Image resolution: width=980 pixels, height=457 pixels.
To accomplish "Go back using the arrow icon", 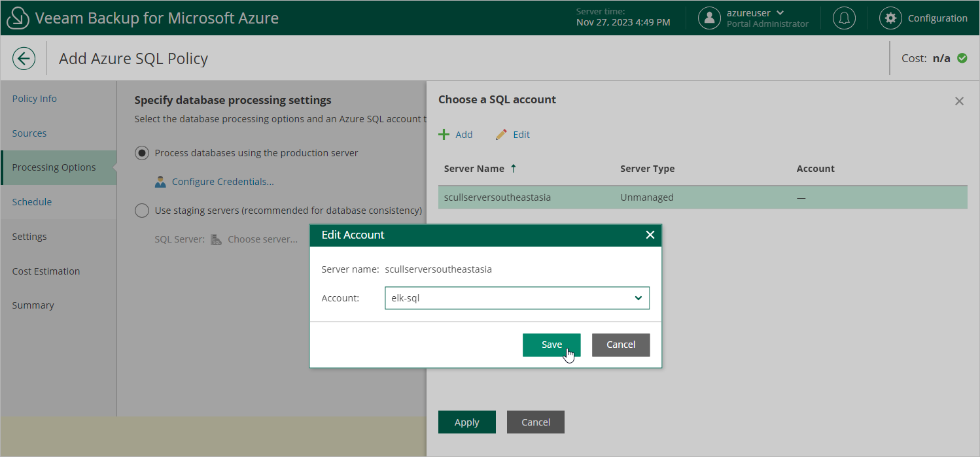I will tap(24, 58).
